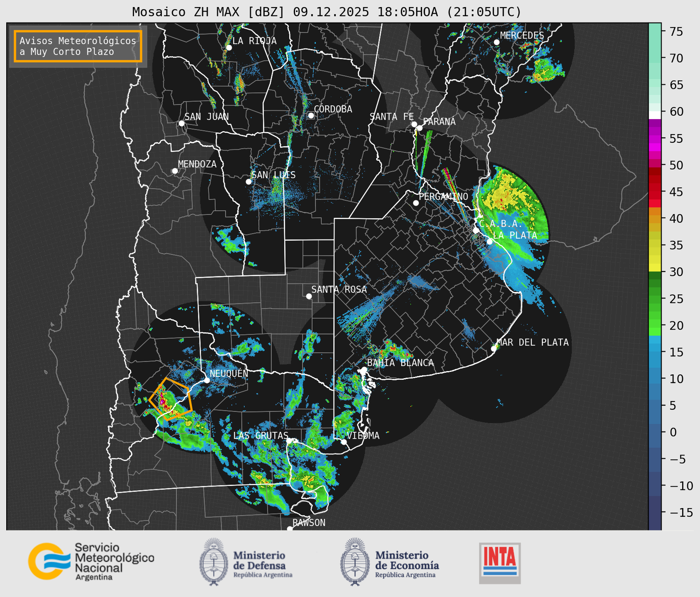This screenshot has height=597, width=700.
Task: Click the 'BAHÍA BLANCA' map label
Action: tap(400, 363)
